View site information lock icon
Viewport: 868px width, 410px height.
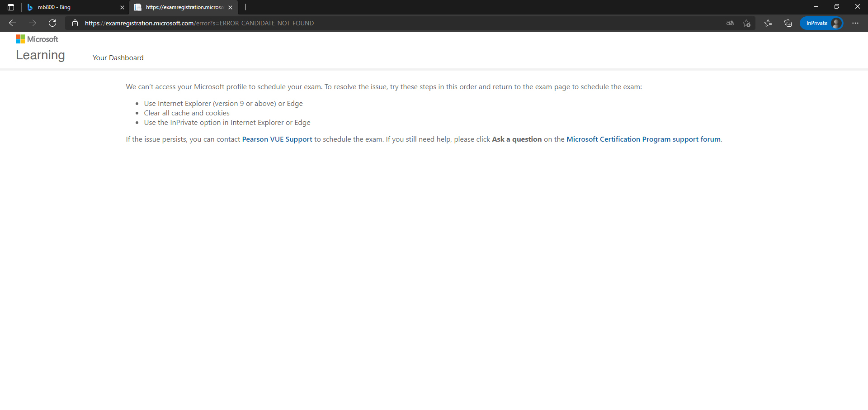(75, 23)
